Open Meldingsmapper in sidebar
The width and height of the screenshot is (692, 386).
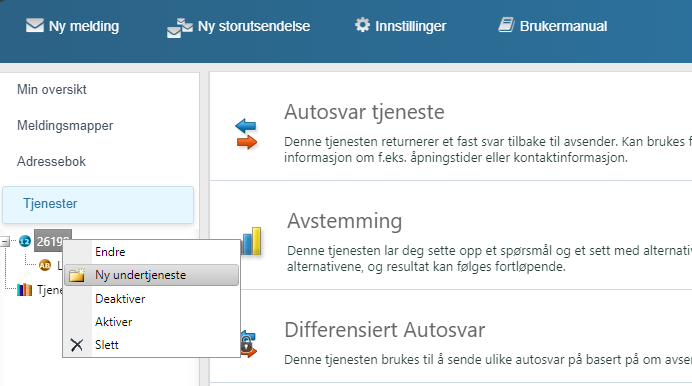click(65, 126)
